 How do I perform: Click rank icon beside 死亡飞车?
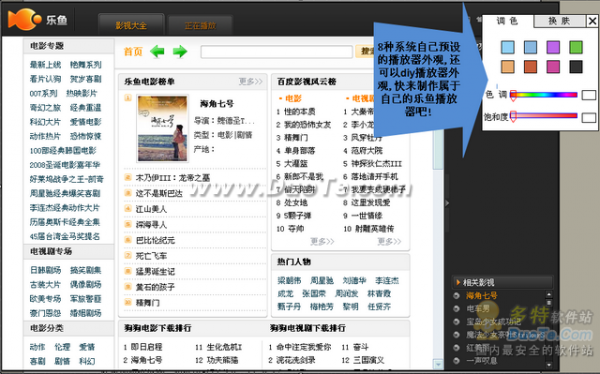point(128,255)
